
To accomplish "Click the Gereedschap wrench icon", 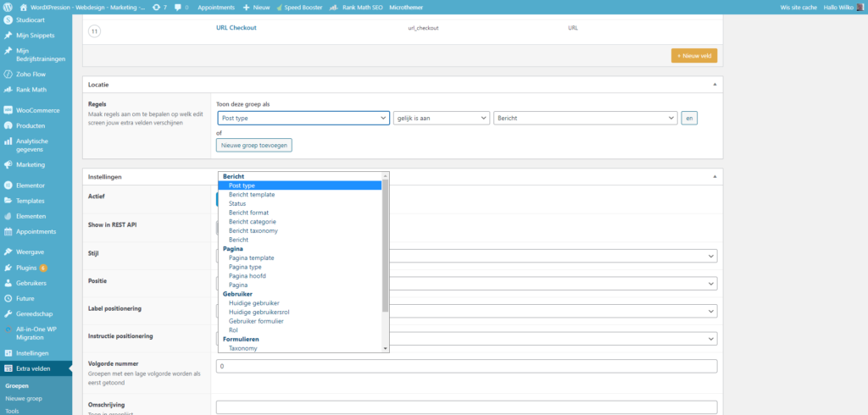I will click(8, 313).
